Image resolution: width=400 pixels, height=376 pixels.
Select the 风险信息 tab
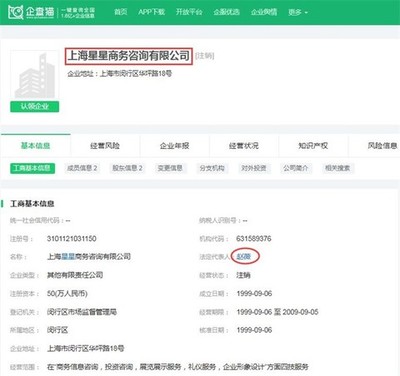pyautogui.click(x=382, y=146)
